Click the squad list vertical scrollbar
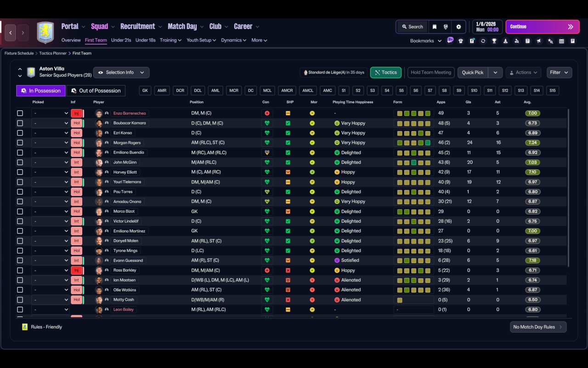588x368 pixels. 569,188
